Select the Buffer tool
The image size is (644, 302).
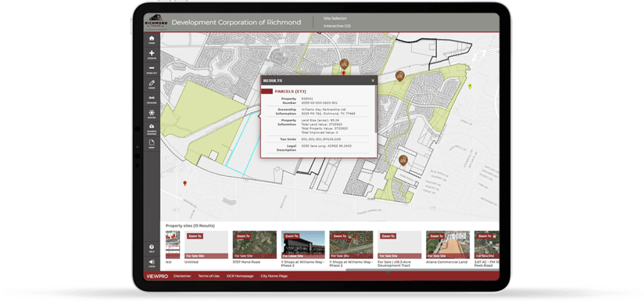click(152, 114)
